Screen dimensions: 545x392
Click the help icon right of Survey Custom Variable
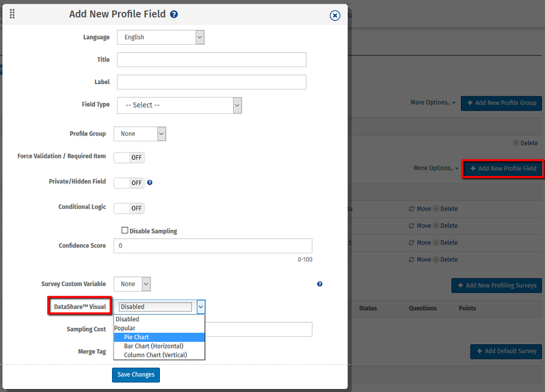(320, 284)
